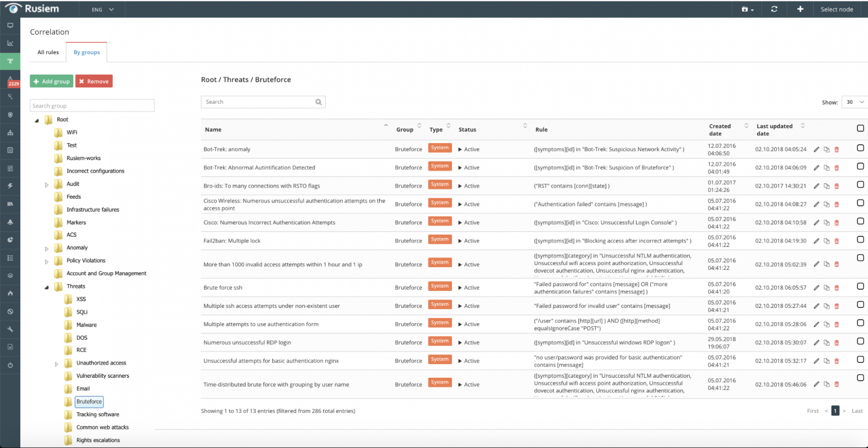Edit the Brute force ssh rule

[816, 288]
